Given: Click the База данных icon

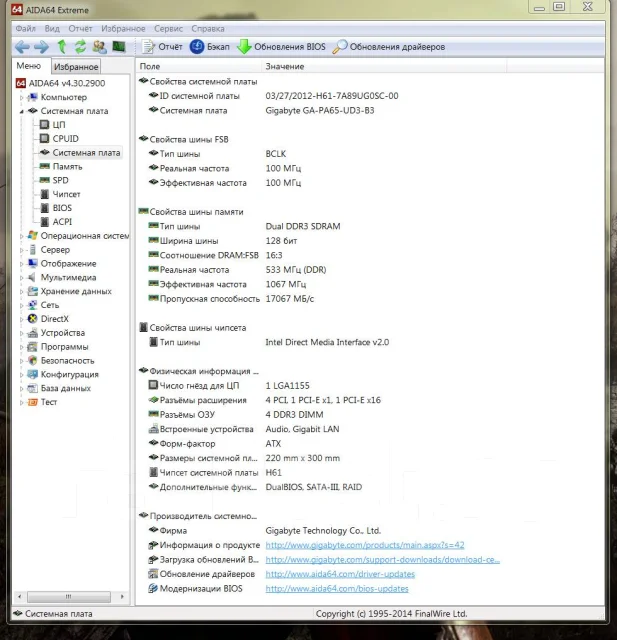Looking at the screenshot, I should [x=32, y=389].
